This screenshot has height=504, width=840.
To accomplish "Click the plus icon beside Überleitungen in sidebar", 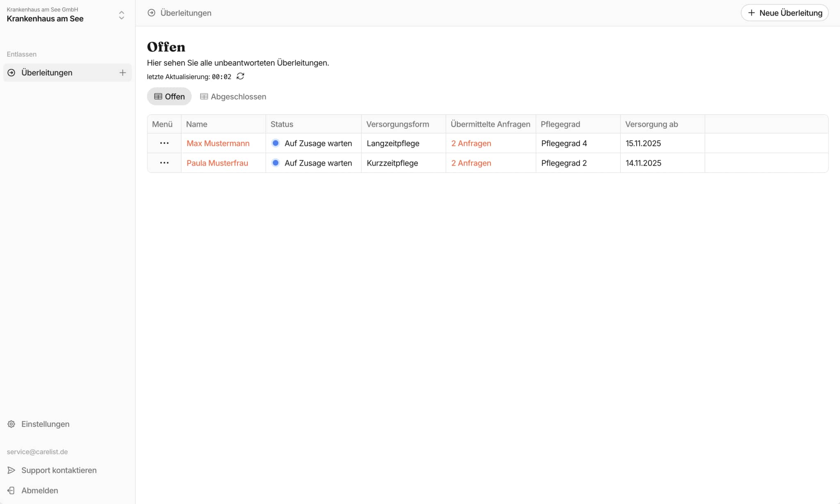I will pyautogui.click(x=122, y=73).
